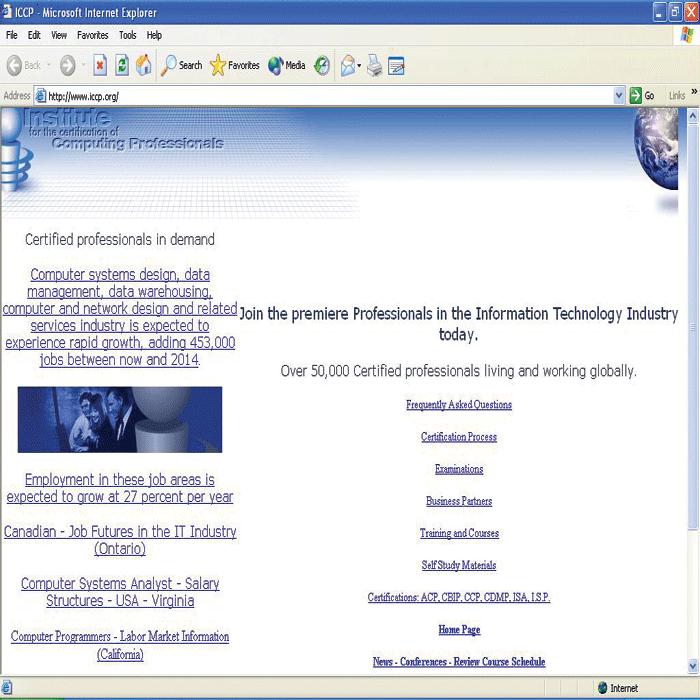The height and width of the screenshot is (700, 700).
Task: Click the vertical scrollbar up arrow
Action: (692, 117)
